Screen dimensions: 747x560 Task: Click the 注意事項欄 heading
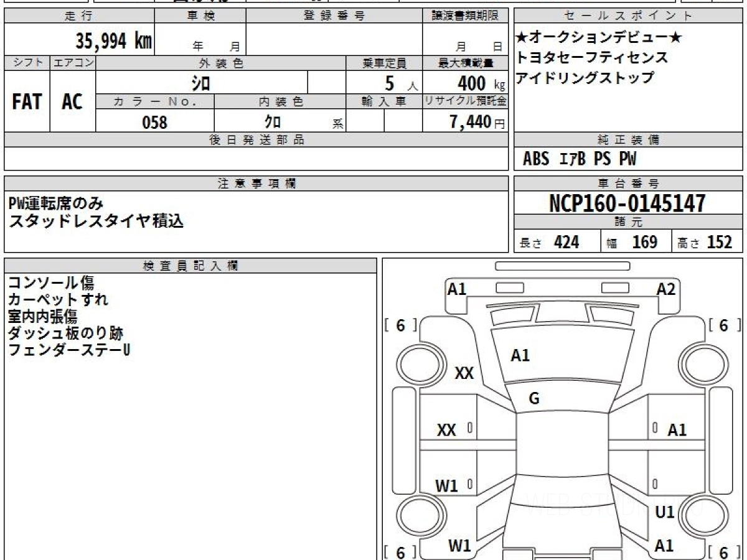pos(256,184)
